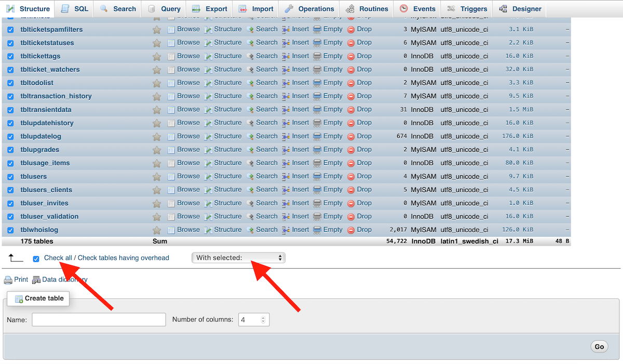This screenshot has width=623, height=364.
Task: Open the Designer tab
Action: (520, 9)
